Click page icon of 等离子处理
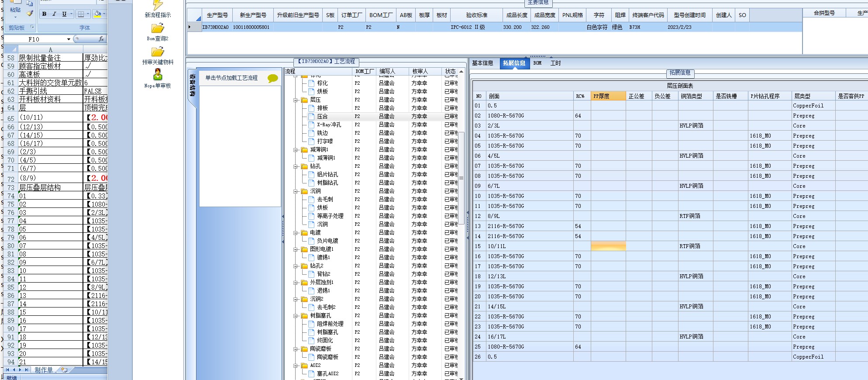The image size is (868, 380). tap(311, 216)
